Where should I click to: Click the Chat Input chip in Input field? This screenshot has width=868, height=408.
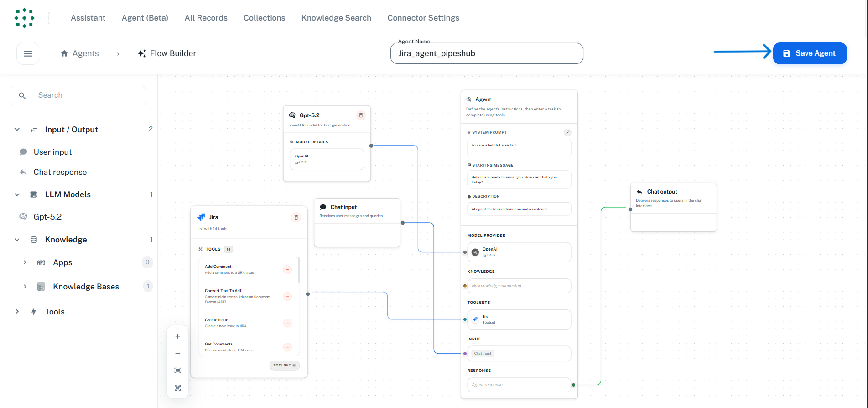(x=483, y=354)
